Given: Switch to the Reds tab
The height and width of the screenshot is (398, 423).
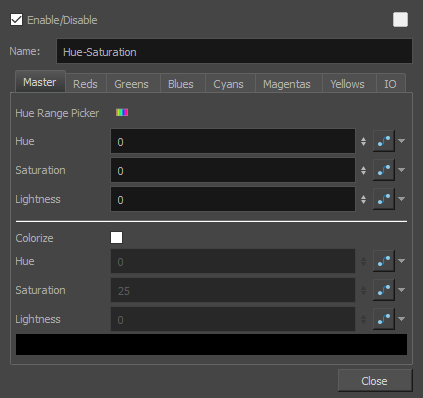Looking at the screenshot, I should click(86, 84).
